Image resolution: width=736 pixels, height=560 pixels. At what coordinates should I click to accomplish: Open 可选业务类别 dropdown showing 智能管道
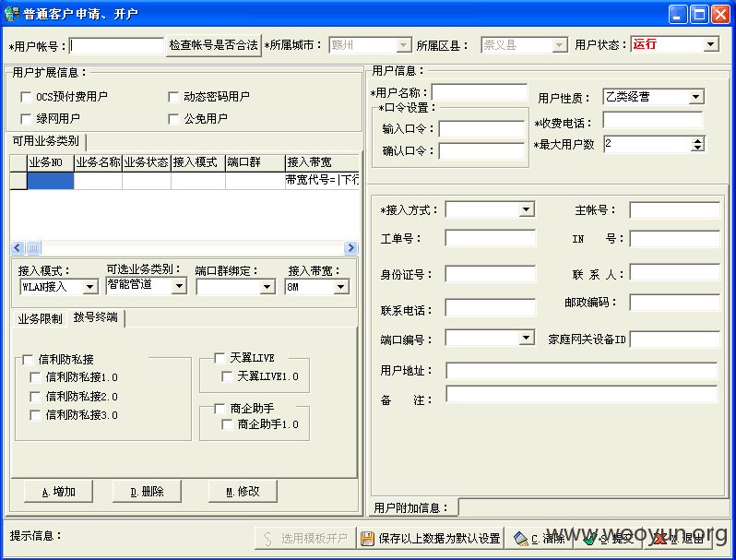(x=179, y=285)
